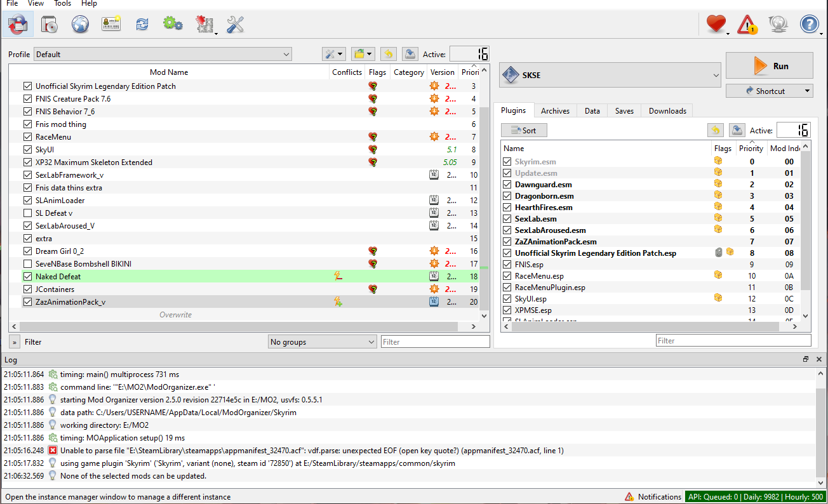This screenshot has height=504, width=828.
Task: Toggle the HearthFires.esm plugin checkbox
Action: [x=507, y=207]
